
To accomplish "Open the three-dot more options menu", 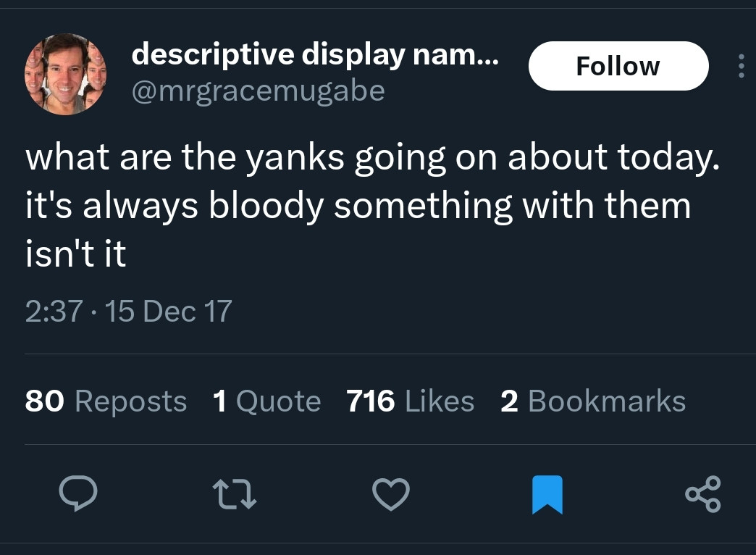I will [740, 67].
